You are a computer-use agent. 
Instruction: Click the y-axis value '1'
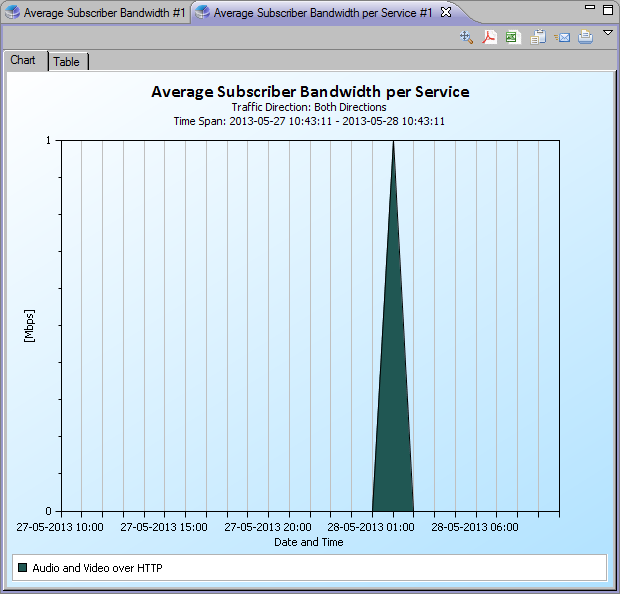49,140
